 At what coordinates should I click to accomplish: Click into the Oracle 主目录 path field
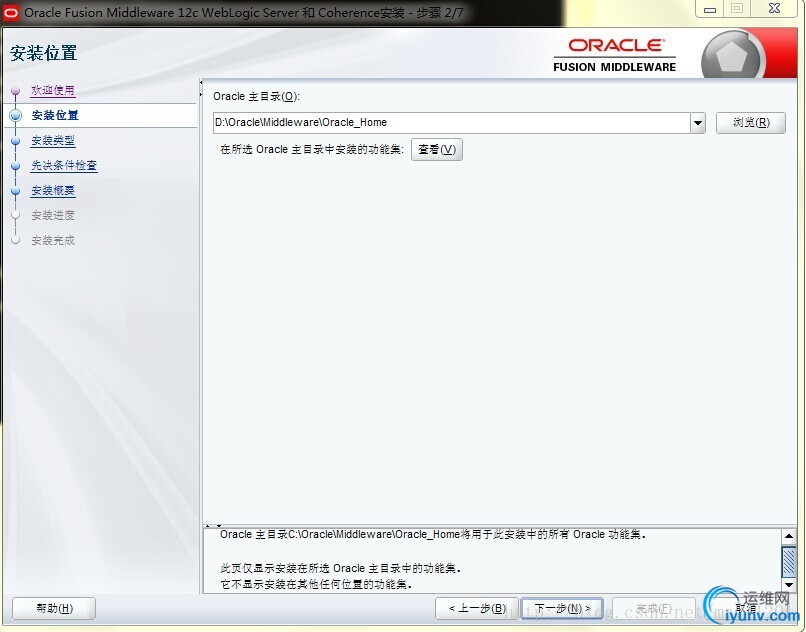click(451, 122)
